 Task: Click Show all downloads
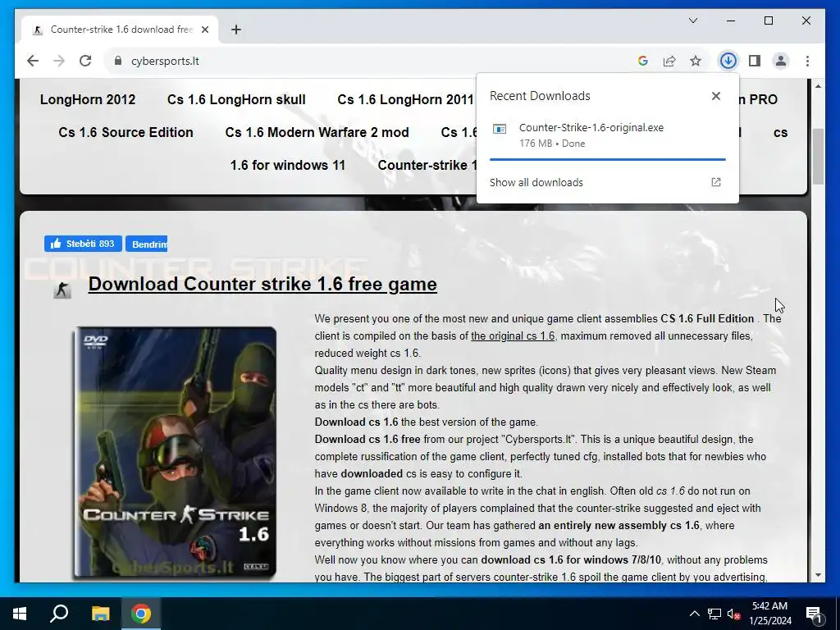(536, 182)
